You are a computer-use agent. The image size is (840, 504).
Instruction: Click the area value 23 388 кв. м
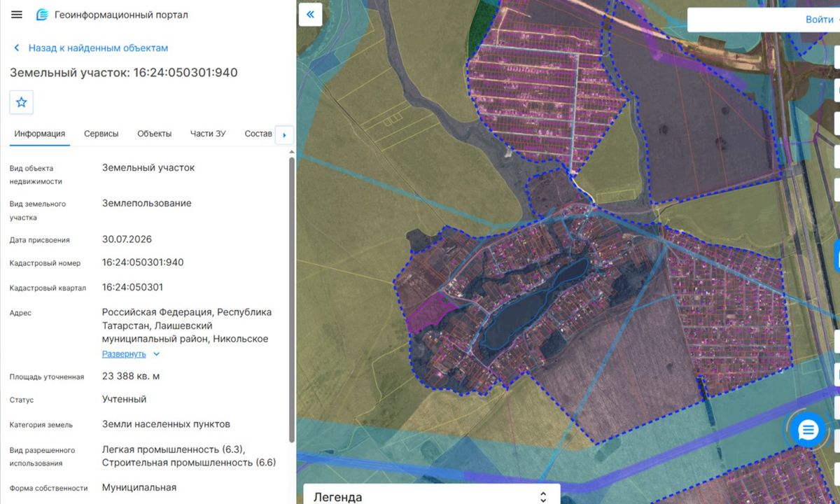131,377
